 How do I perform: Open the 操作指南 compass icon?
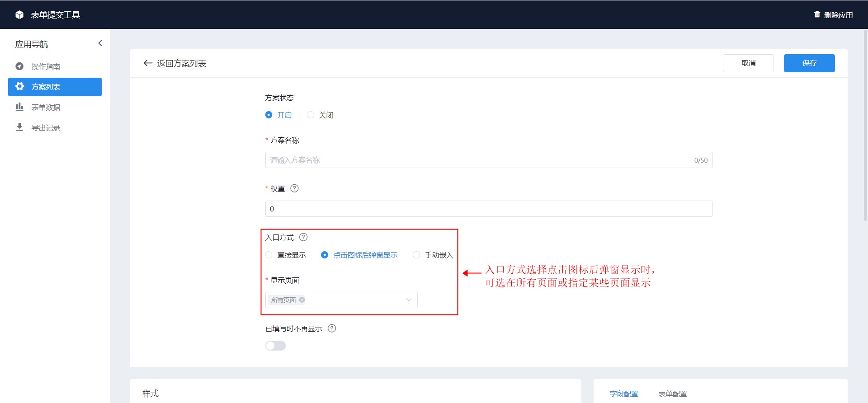(x=19, y=66)
